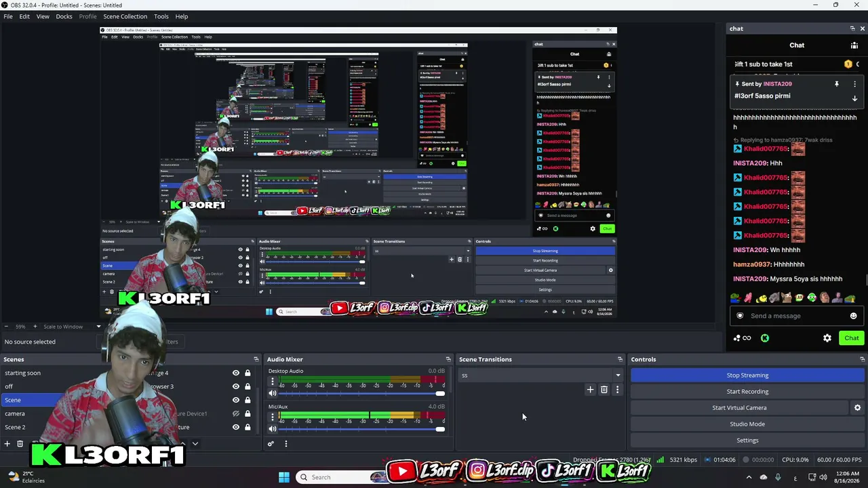Open the Scene Collection menu
868x488 pixels.
point(125,16)
